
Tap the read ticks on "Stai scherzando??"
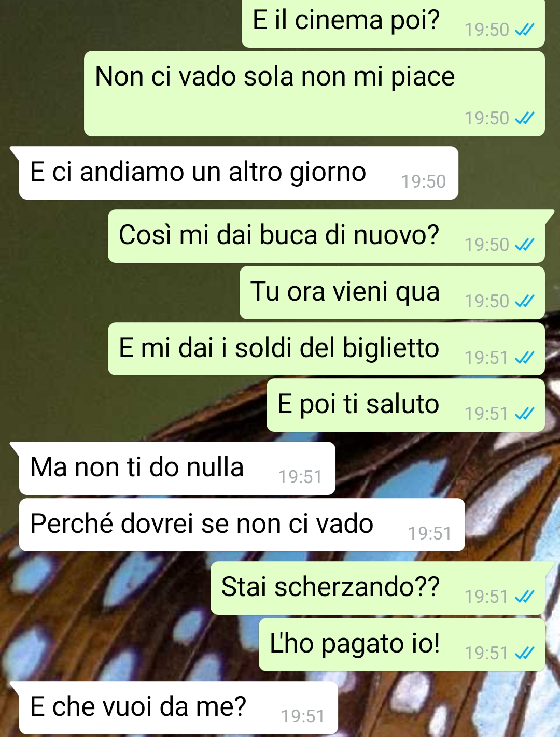point(524,597)
